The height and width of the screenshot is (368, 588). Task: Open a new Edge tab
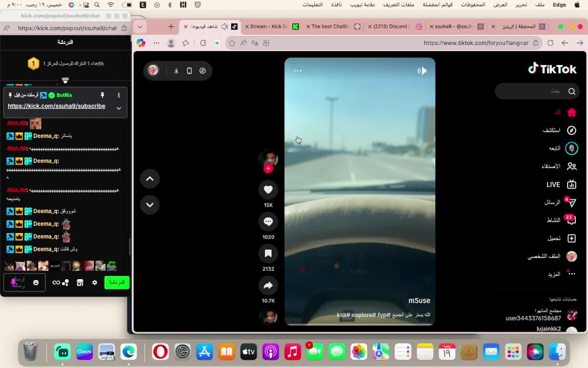171,27
